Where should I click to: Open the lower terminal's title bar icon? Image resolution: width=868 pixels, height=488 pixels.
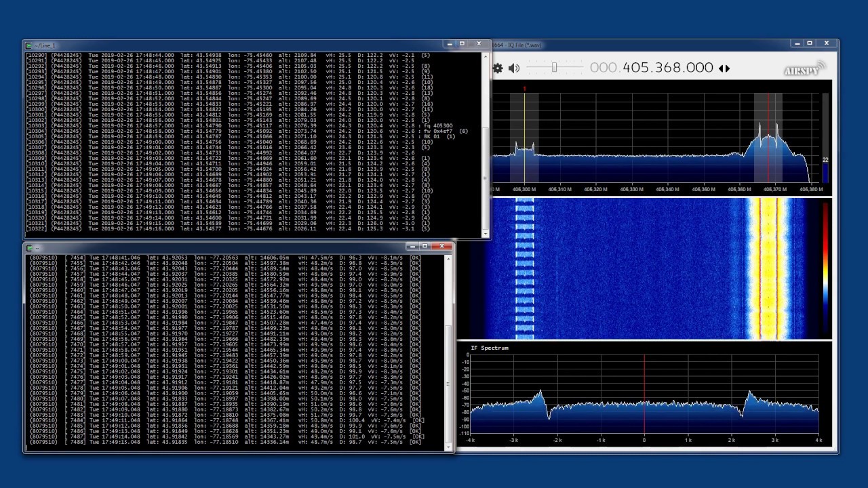(x=28, y=247)
